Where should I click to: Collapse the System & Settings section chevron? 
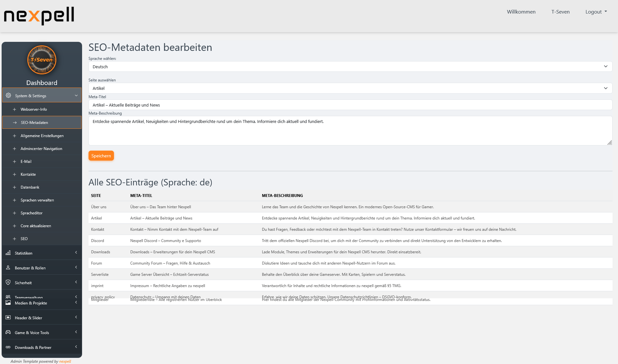[76, 95]
